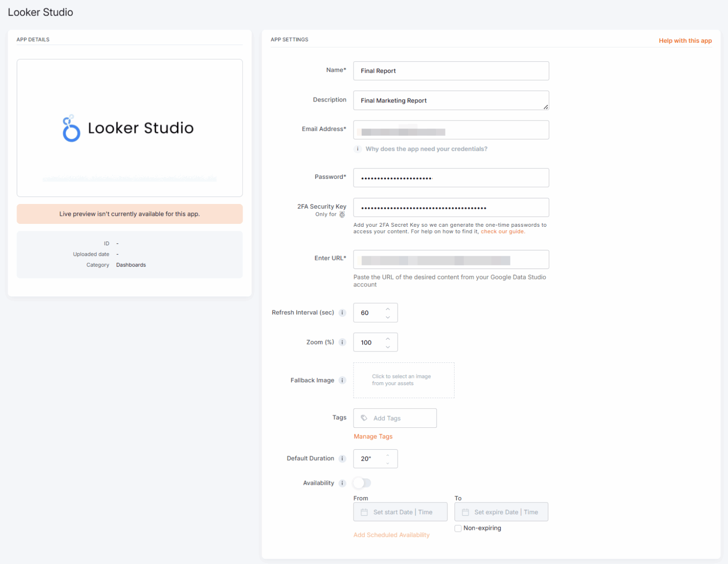Select the Fallback Image picker box
Image resolution: width=728 pixels, height=564 pixels.
coord(404,380)
